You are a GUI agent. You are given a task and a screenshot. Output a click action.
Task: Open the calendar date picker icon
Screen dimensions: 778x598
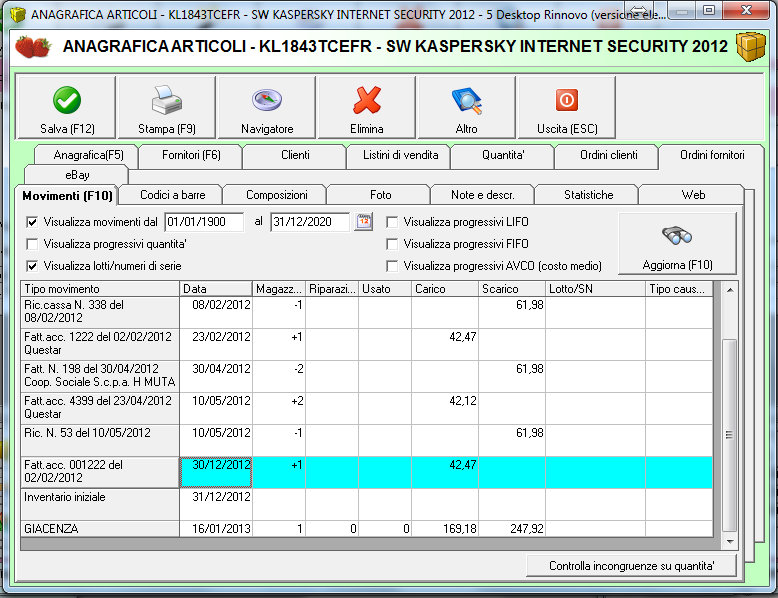[x=364, y=221]
